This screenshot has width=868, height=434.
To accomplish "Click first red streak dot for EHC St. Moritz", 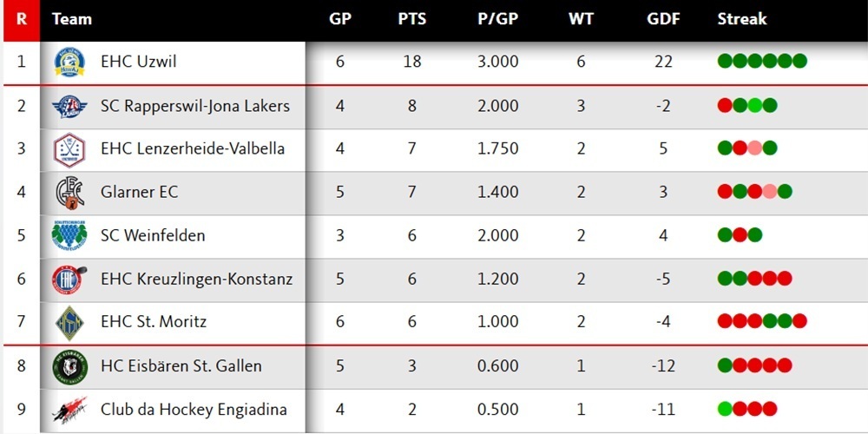I will [725, 321].
